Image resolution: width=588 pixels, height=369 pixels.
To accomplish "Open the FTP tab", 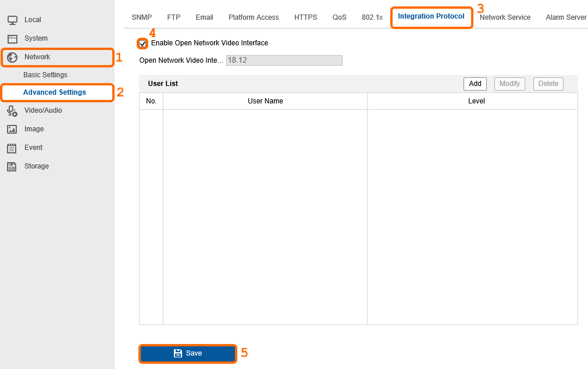I will click(x=174, y=17).
